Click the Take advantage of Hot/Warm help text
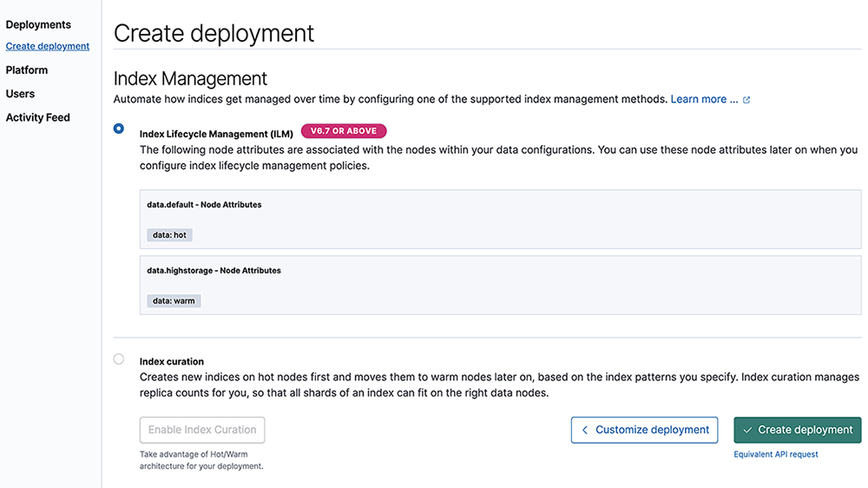Viewport: 868px width, 488px height. point(201,460)
